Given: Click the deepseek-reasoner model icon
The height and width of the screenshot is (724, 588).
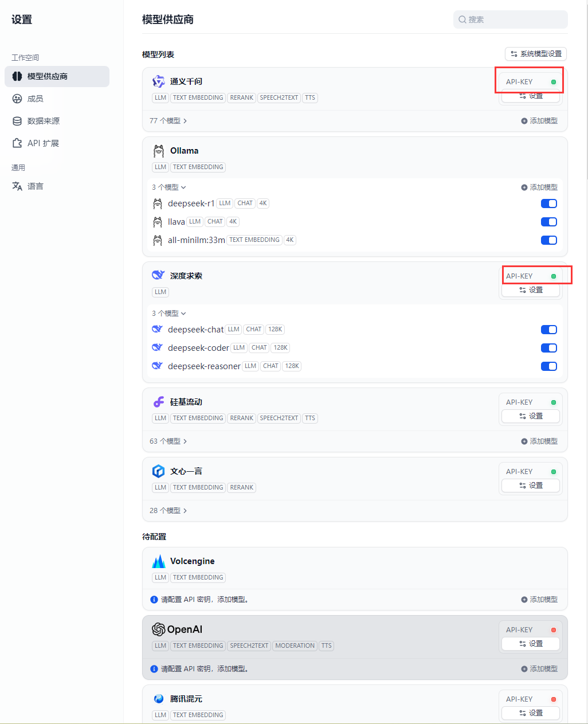Looking at the screenshot, I should [x=157, y=366].
